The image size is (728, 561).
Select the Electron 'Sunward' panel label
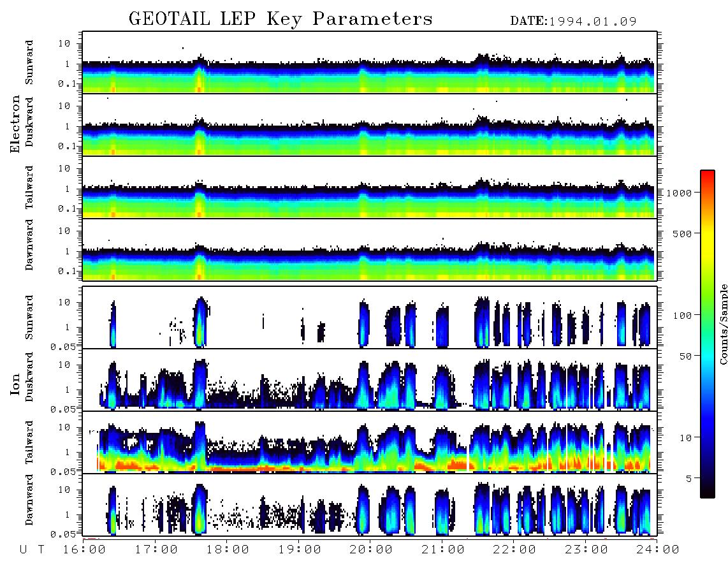point(29,62)
